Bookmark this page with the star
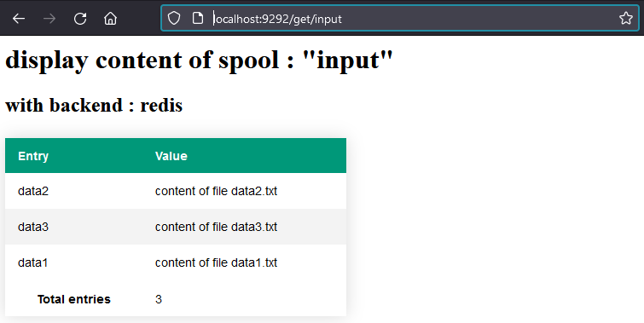Image resolution: width=644 pixels, height=323 pixels. tap(626, 18)
